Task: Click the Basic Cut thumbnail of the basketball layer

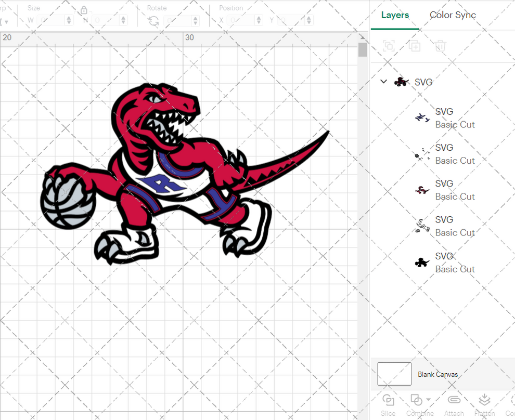Action: 422,227
